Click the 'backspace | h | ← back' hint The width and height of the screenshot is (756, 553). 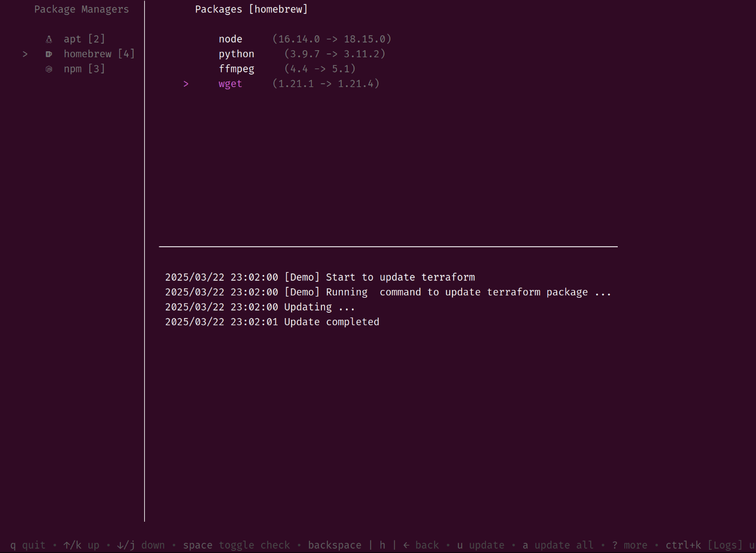tap(374, 545)
